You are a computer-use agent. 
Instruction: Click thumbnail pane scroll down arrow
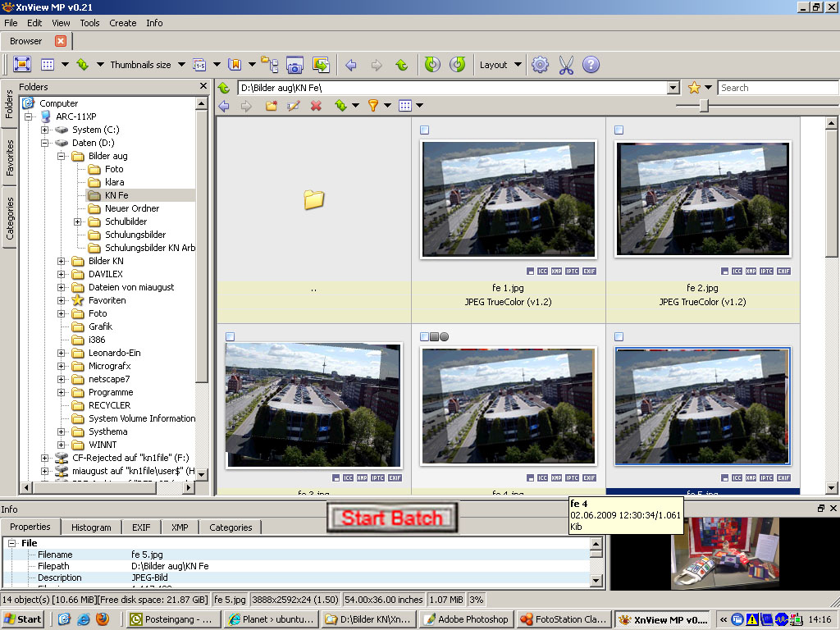click(x=831, y=487)
